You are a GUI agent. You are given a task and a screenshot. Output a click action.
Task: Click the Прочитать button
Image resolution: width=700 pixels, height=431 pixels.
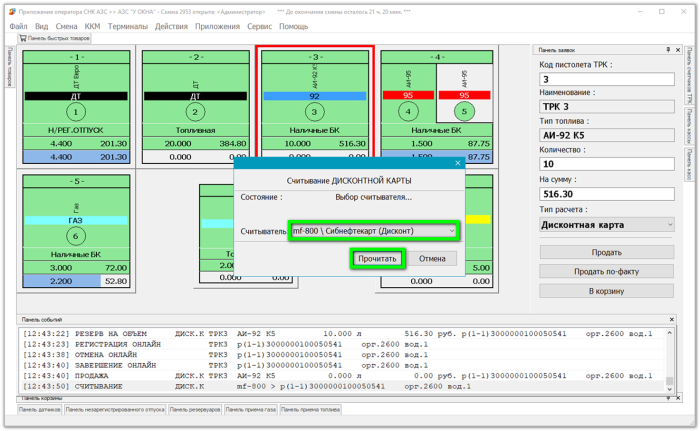coord(377,259)
